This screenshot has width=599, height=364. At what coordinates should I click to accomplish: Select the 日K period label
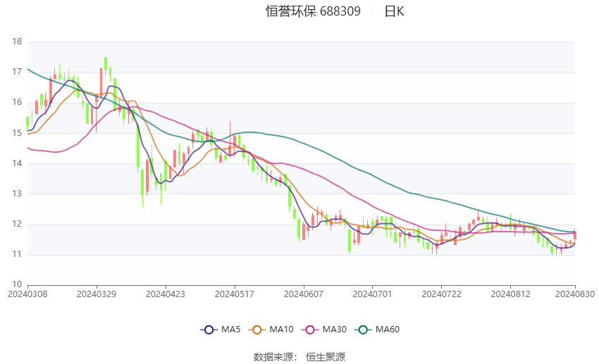pos(394,11)
